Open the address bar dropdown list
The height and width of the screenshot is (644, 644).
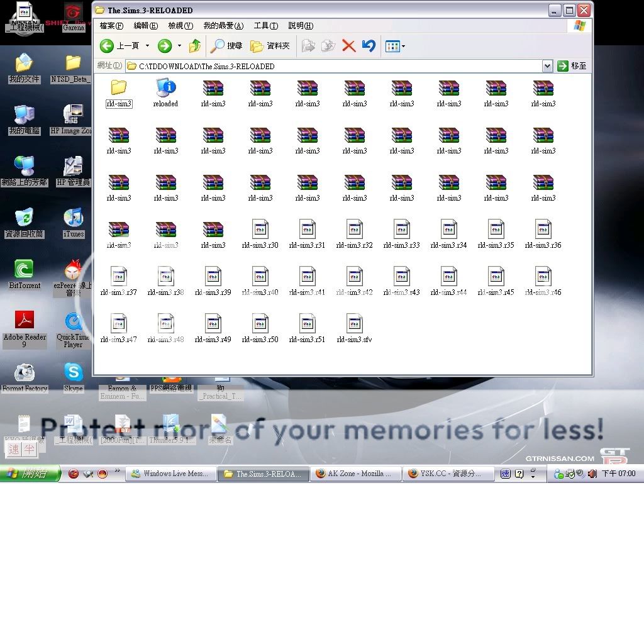click(x=547, y=66)
